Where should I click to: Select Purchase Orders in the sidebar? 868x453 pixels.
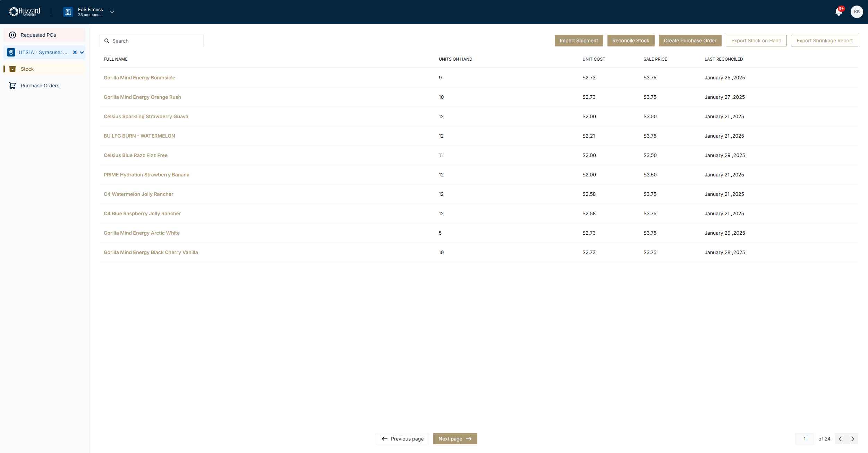[x=40, y=85]
